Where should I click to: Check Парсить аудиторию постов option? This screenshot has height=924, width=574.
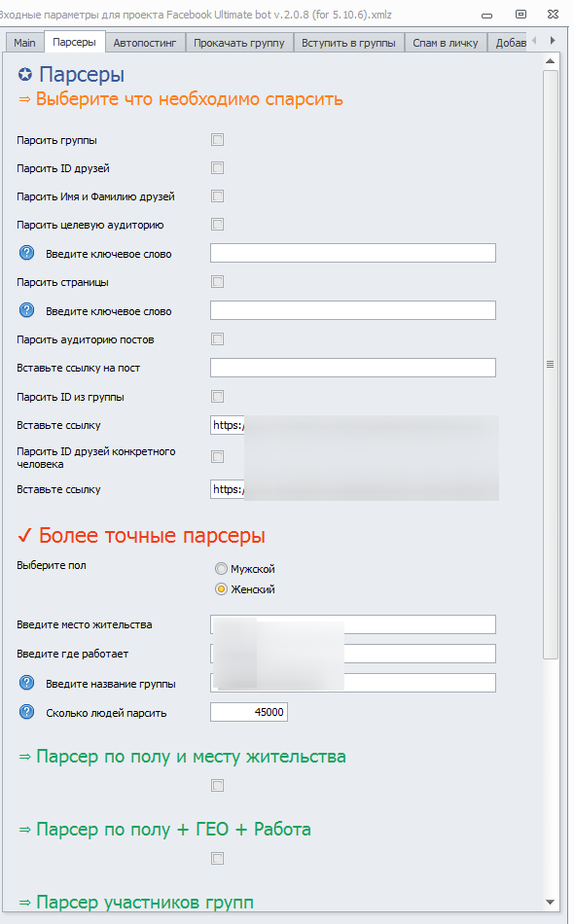218,338
